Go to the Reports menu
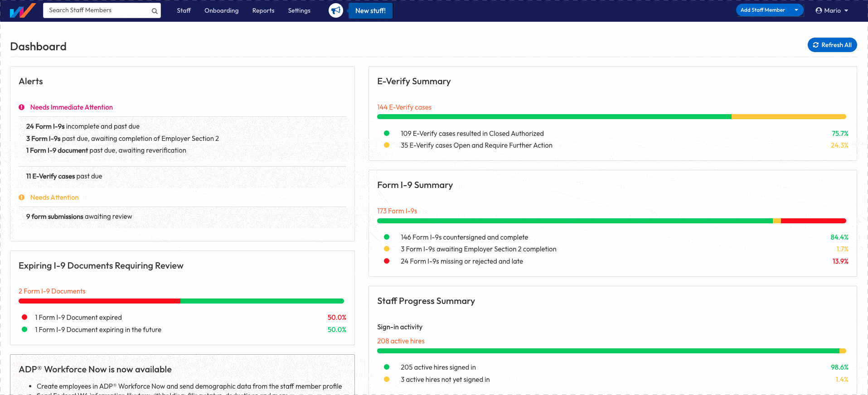Image resolution: width=868 pixels, height=395 pixels. click(263, 10)
